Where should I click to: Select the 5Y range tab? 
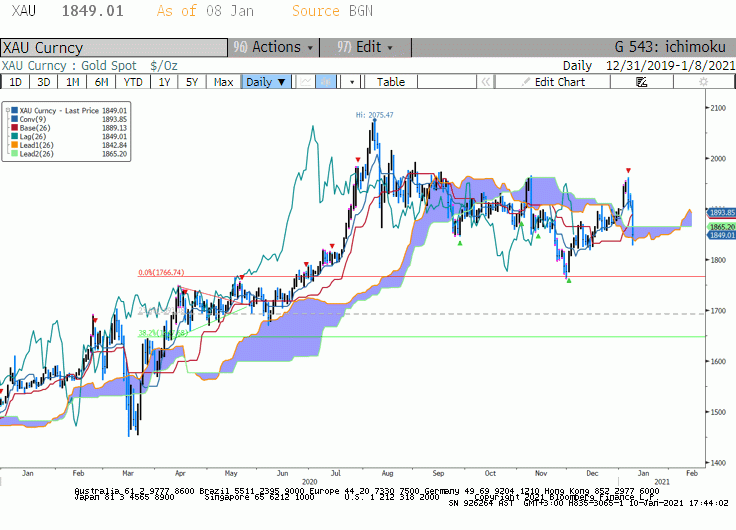pyautogui.click(x=192, y=82)
